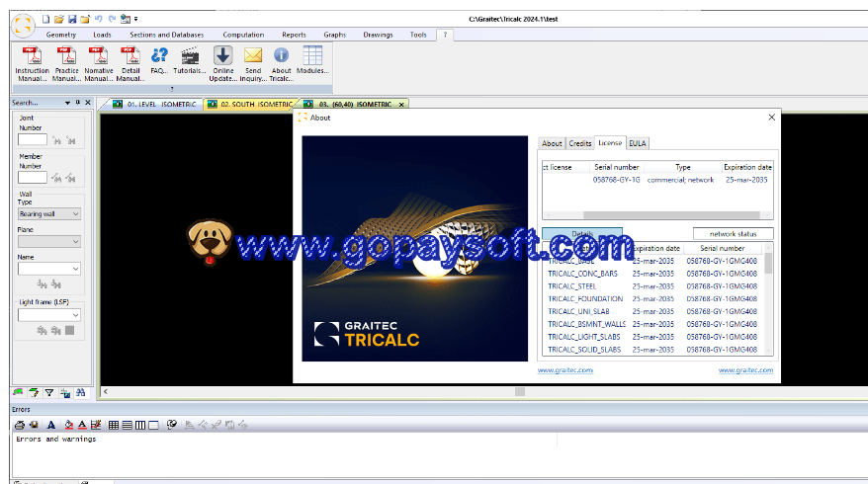The width and height of the screenshot is (868, 484).
Task: Open the Modules grid icon
Action: (x=312, y=61)
